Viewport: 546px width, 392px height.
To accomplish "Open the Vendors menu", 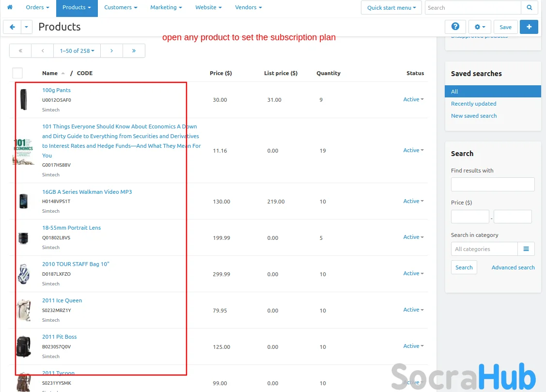I will pos(248,8).
